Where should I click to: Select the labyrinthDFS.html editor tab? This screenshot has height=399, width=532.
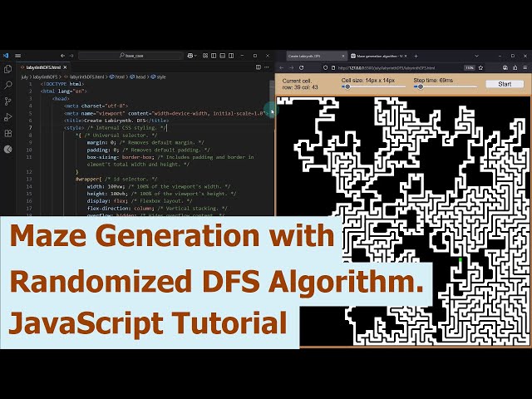click(x=43, y=67)
